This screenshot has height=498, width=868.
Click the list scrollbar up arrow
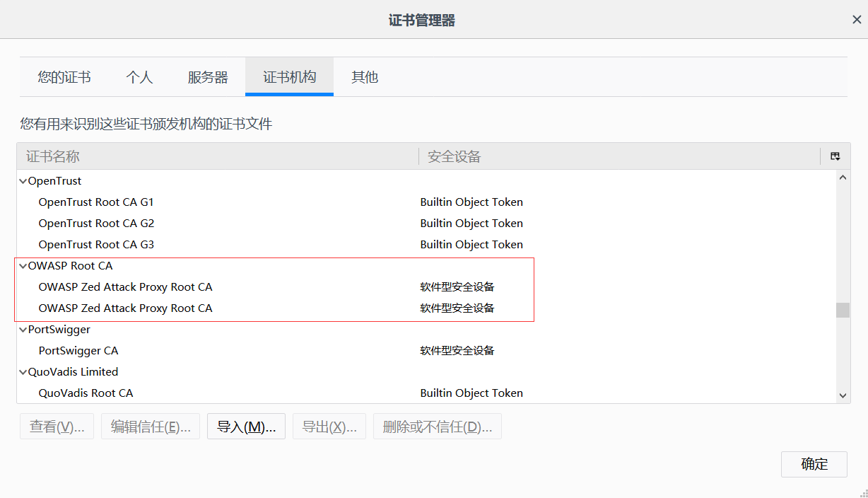pos(843,178)
